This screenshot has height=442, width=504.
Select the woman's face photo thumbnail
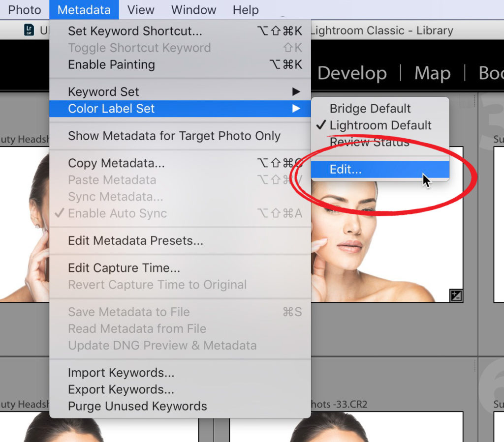click(387, 241)
